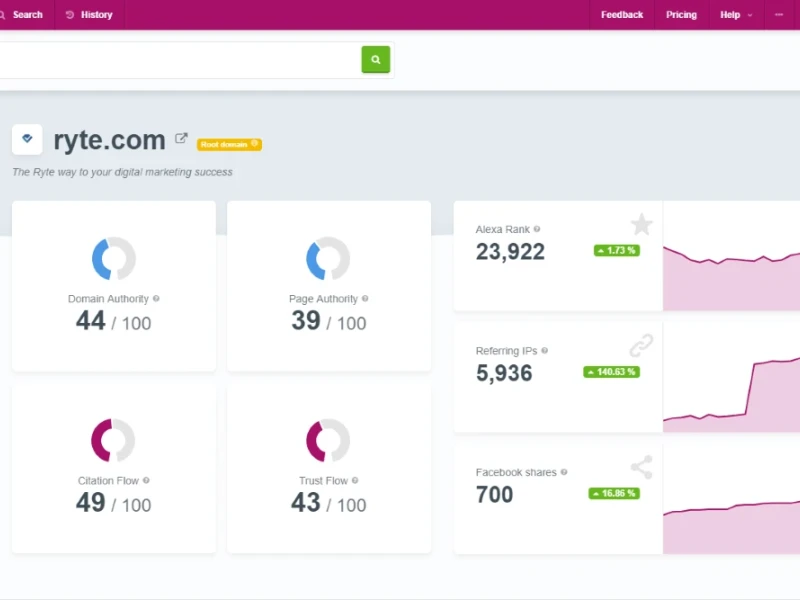Click the share icon on Facebook shares card

642,467
